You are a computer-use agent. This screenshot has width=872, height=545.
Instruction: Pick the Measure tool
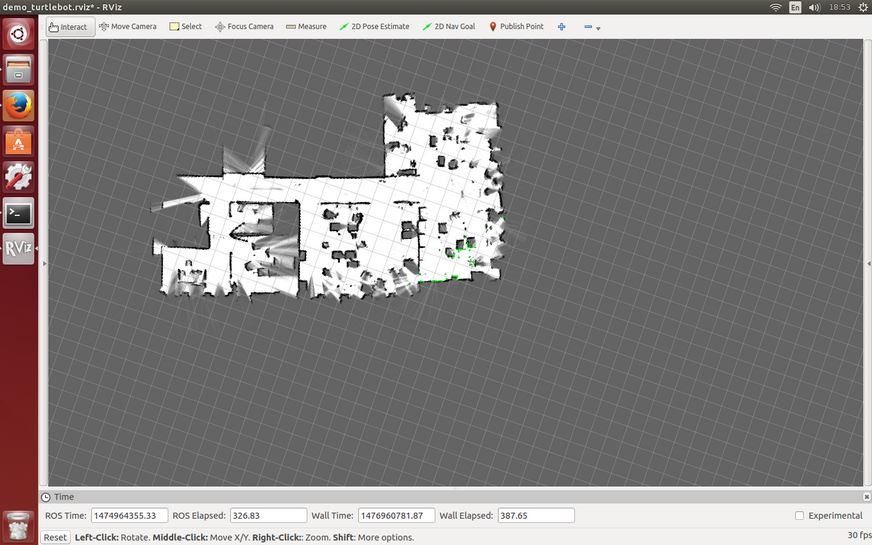[x=306, y=27]
